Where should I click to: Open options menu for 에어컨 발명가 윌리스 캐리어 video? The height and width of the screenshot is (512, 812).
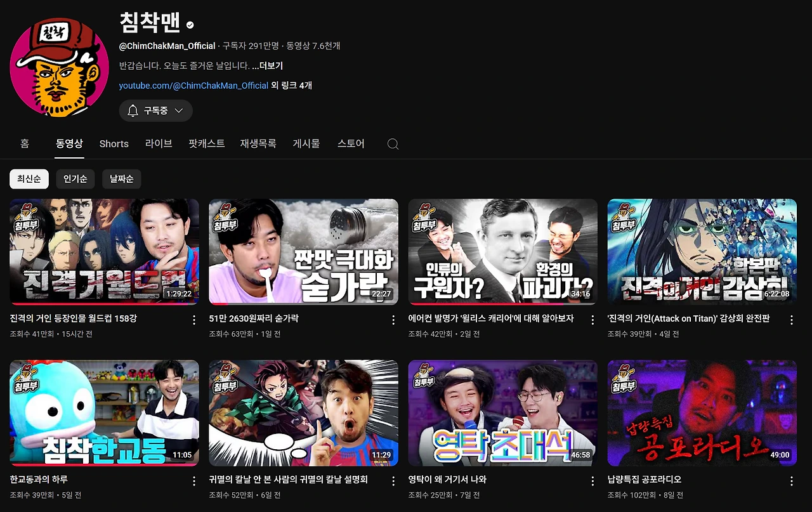[593, 320]
